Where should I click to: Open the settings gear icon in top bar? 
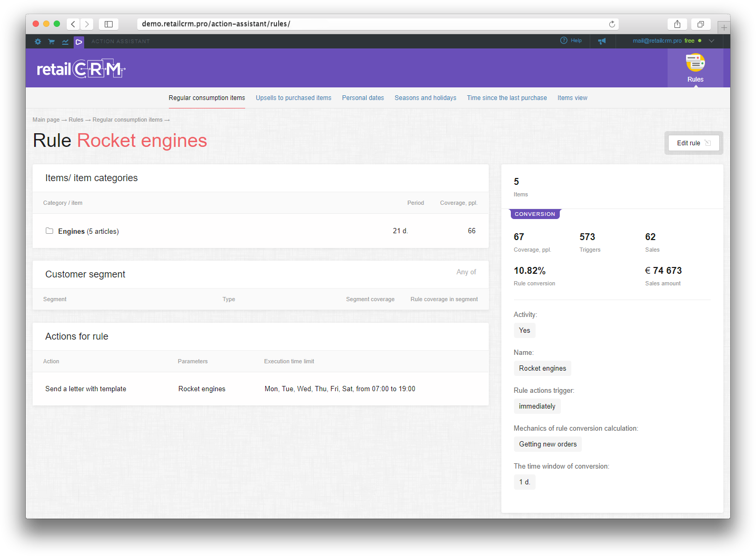38,42
